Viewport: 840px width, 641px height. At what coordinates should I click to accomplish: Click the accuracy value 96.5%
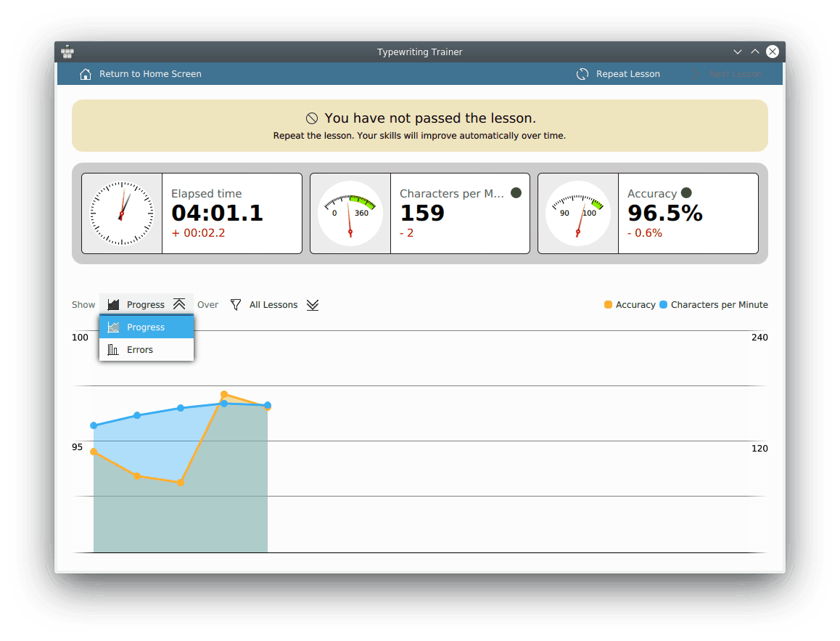[x=665, y=213]
